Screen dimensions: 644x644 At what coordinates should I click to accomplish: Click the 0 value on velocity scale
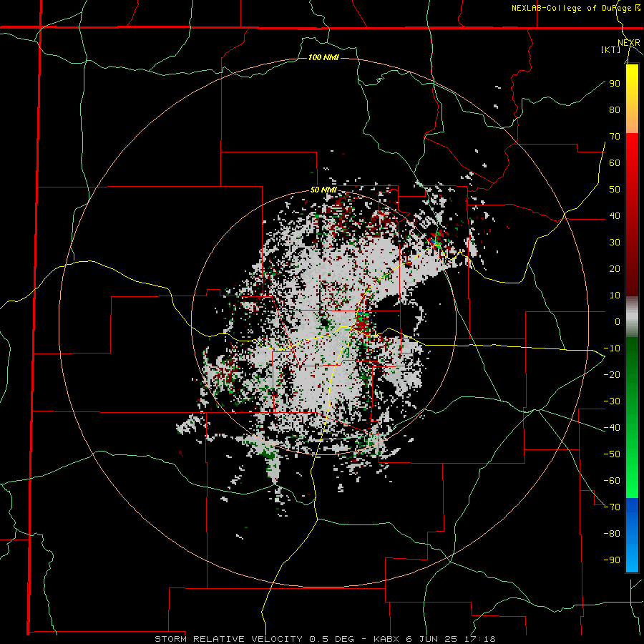tap(618, 322)
